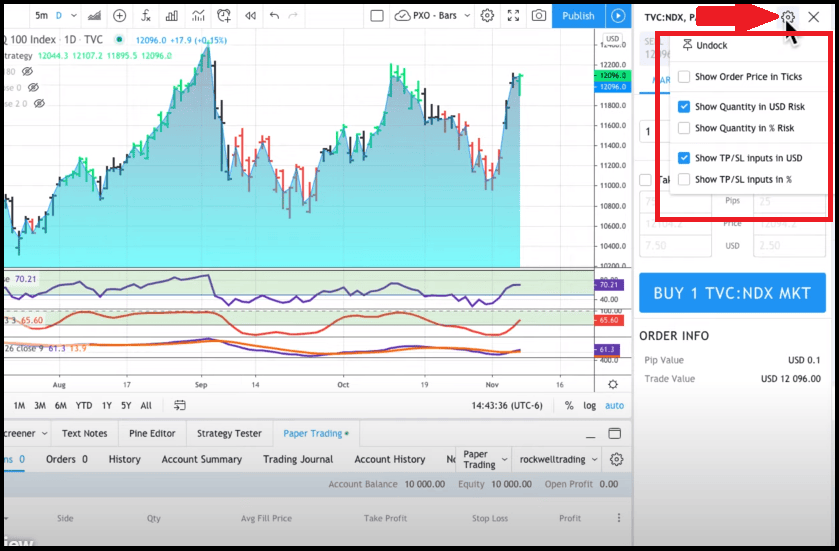Open the PXO - Bars layout dropdown
The width and height of the screenshot is (839, 551).
432,16
